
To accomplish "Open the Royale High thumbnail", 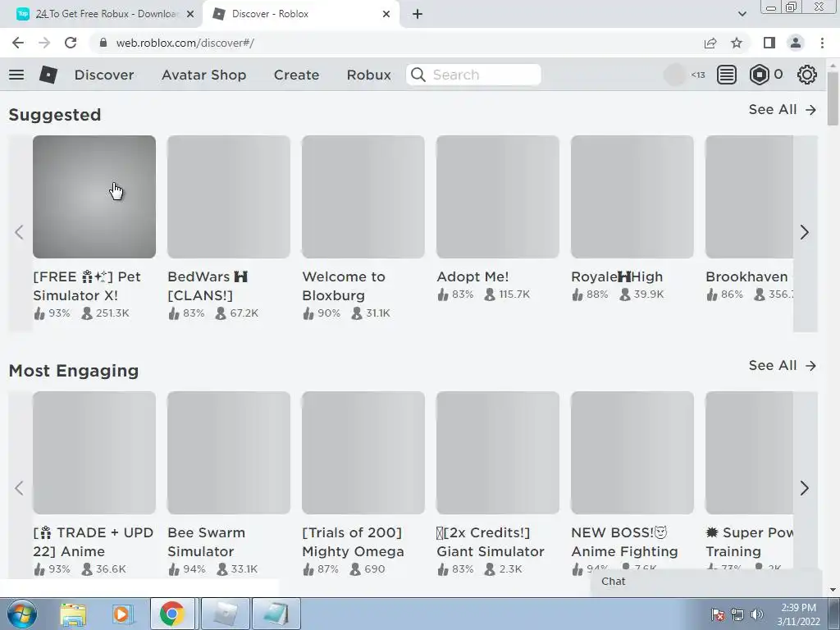I will (632, 197).
